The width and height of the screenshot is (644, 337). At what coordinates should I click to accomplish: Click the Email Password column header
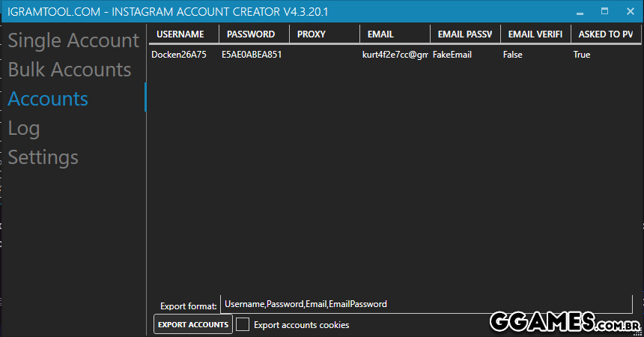(465, 34)
